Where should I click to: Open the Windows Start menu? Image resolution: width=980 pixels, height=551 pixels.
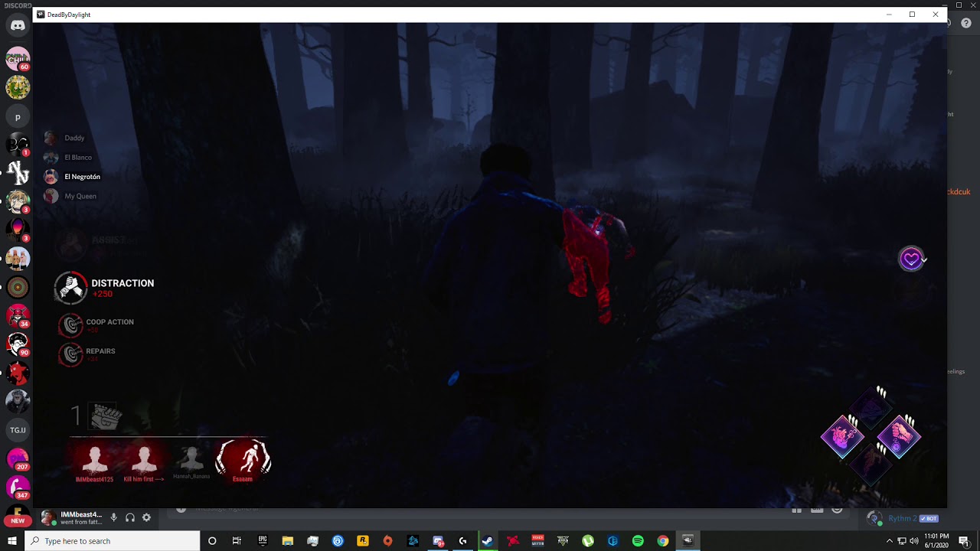(12, 541)
